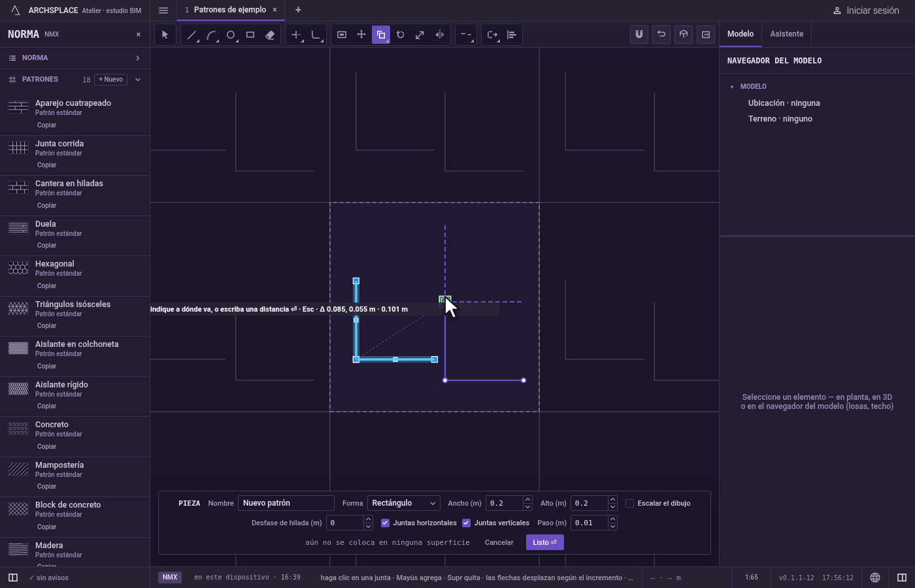Select the Circle tool
The width and height of the screenshot is (915, 588).
(x=231, y=35)
